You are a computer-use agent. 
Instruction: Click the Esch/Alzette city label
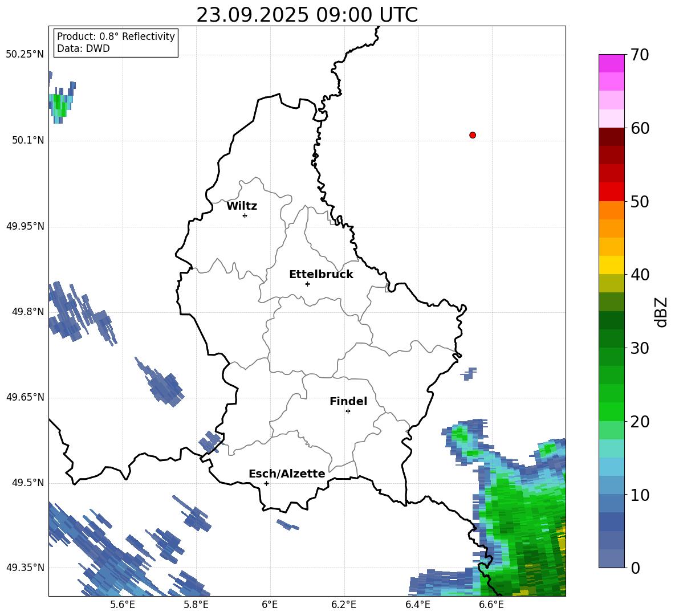pyautogui.click(x=287, y=474)
